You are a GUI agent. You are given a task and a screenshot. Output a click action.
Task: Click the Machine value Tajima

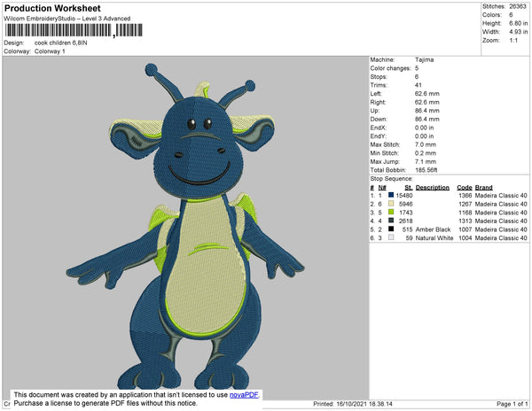(424, 60)
